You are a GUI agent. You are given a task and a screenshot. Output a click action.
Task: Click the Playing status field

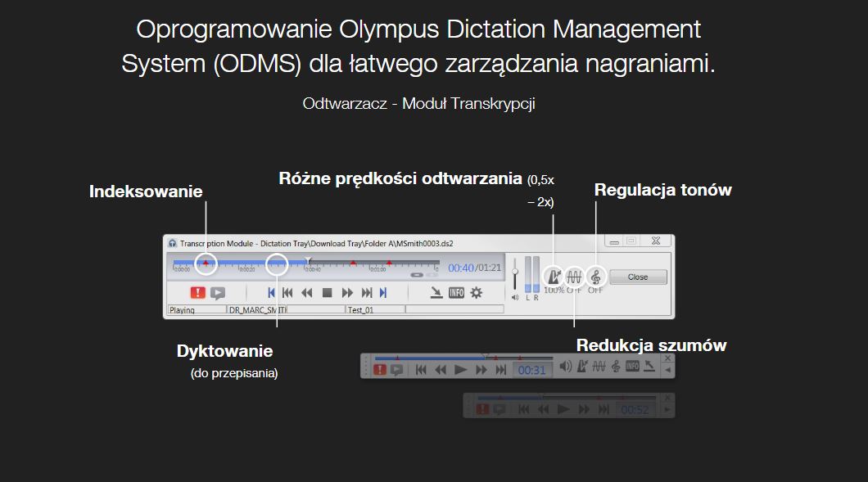click(x=197, y=310)
